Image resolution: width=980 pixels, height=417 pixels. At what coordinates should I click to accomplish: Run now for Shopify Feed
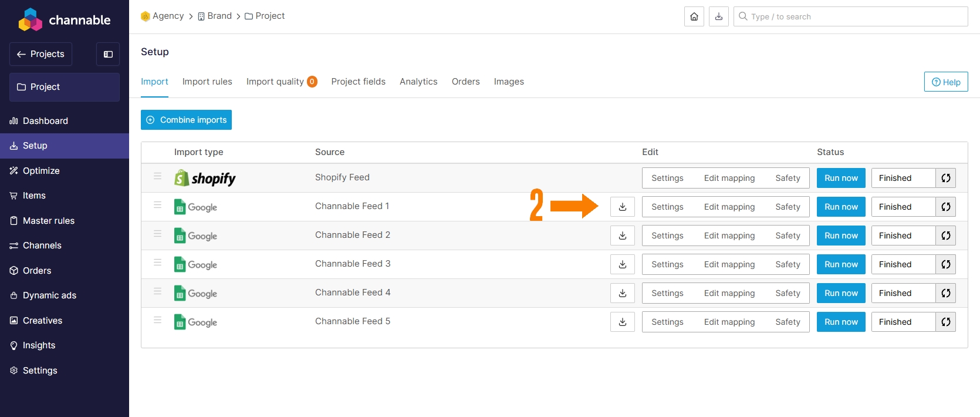(841, 178)
